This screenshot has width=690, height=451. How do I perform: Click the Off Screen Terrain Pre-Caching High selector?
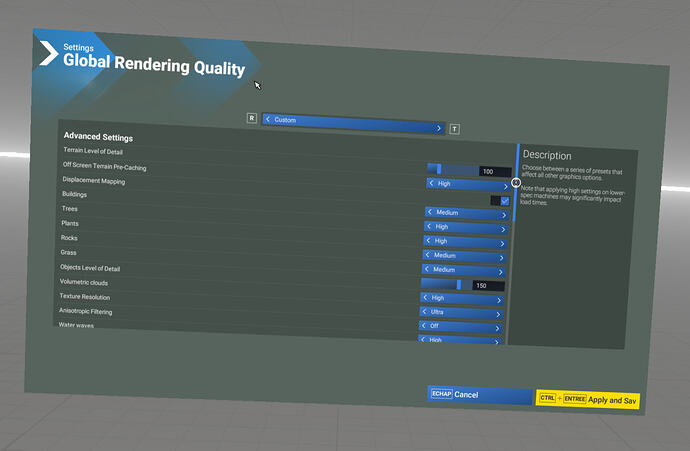pos(468,185)
